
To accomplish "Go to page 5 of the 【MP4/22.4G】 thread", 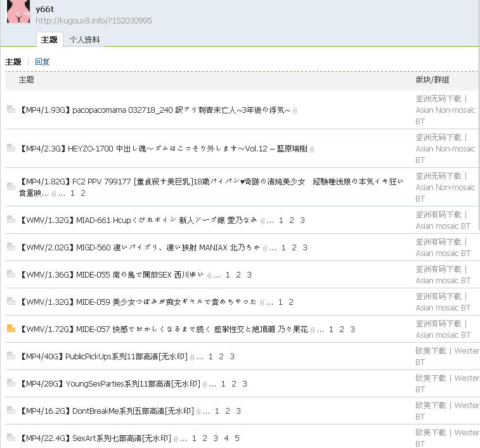I will click(237, 438).
